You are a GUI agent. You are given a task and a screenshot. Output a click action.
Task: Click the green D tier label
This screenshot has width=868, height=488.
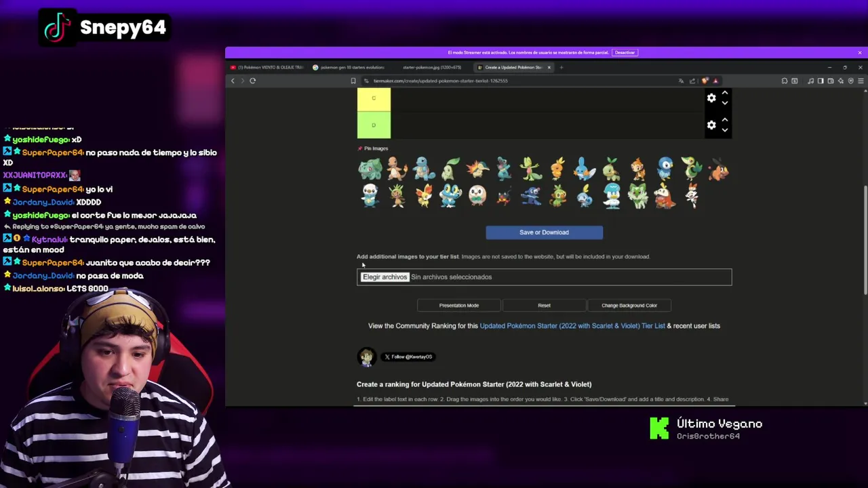pos(374,125)
